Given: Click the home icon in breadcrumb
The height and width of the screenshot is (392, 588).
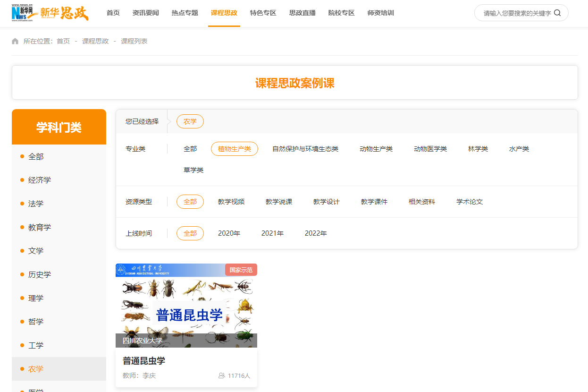Looking at the screenshot, I should click(x=15, y=41).
